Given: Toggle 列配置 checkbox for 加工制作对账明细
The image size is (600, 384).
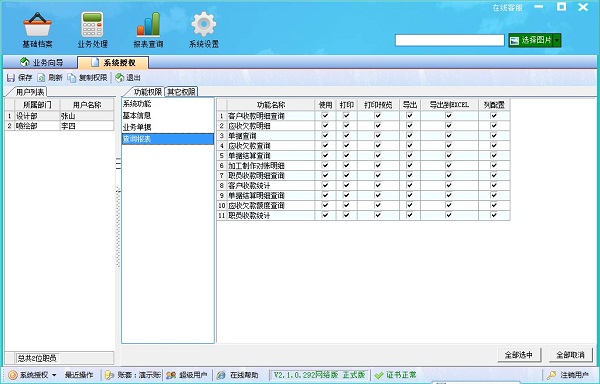Looking at the screenshot, I should pos(494,165).
